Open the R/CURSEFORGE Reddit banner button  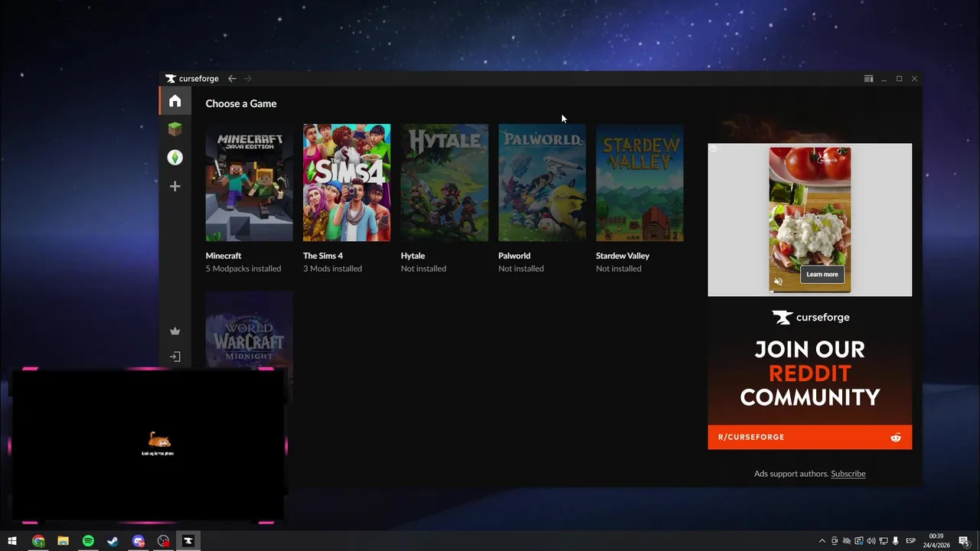click(x=810, y=437)
